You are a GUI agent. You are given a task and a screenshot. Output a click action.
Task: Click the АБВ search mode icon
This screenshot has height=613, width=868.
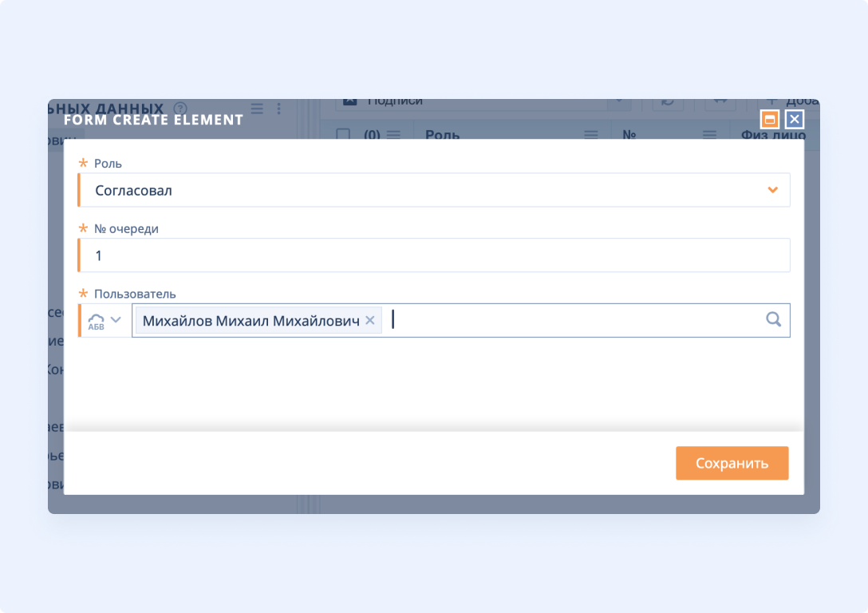pos(96,320)
